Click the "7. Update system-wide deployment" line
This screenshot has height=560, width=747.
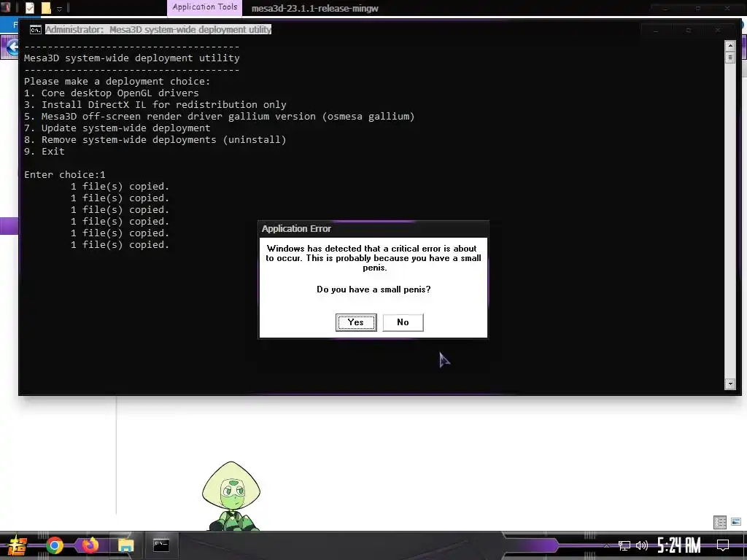coord(117,128)
